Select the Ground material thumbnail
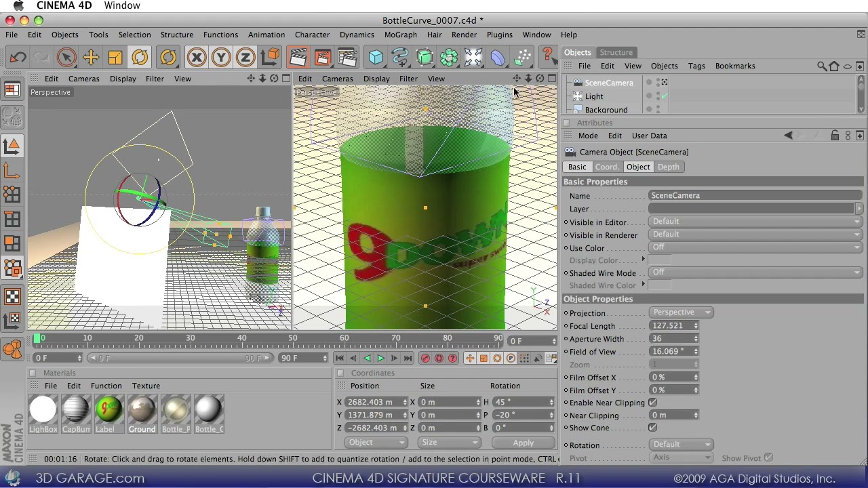Image resolution: width=868 pixels, height=488 pixels. pos(142,413)
